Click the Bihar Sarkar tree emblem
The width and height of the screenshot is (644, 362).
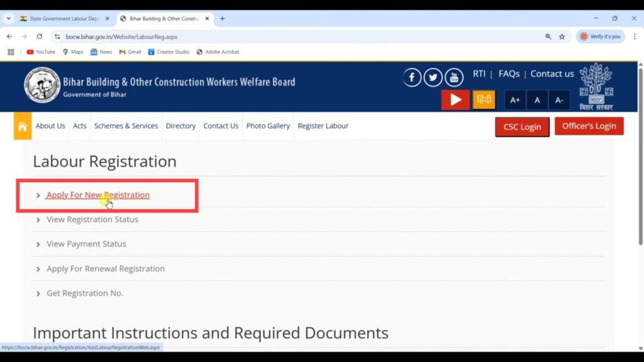click(x=596, y=87)
